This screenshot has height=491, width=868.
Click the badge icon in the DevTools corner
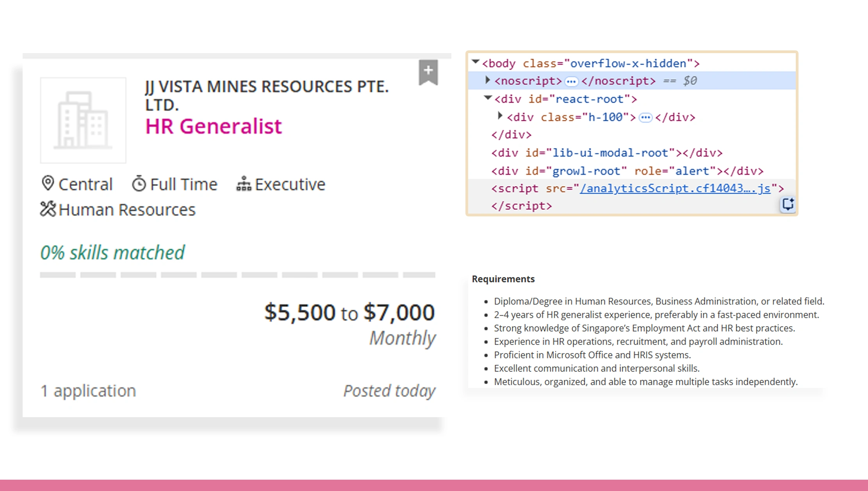coord(788,204)
